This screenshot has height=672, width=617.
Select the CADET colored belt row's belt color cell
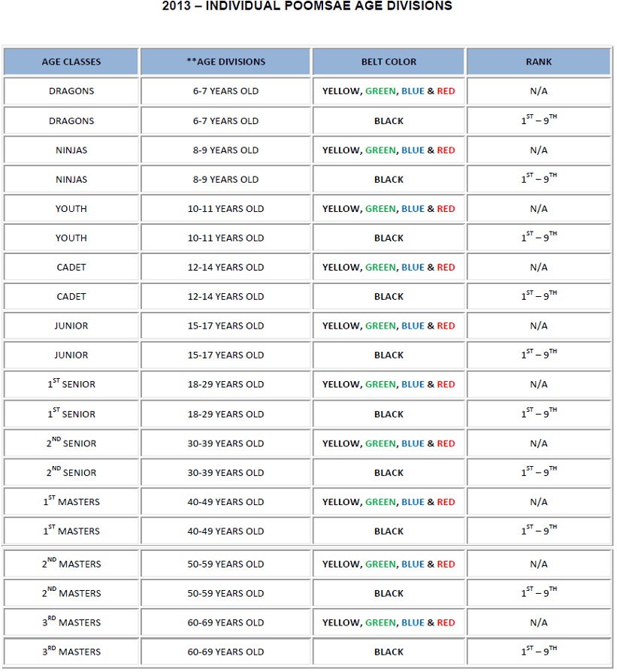click(389, 267)
